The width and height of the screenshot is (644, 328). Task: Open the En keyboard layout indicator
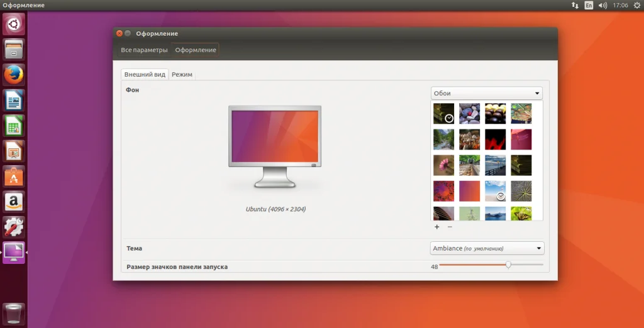(x=589, y=5)
